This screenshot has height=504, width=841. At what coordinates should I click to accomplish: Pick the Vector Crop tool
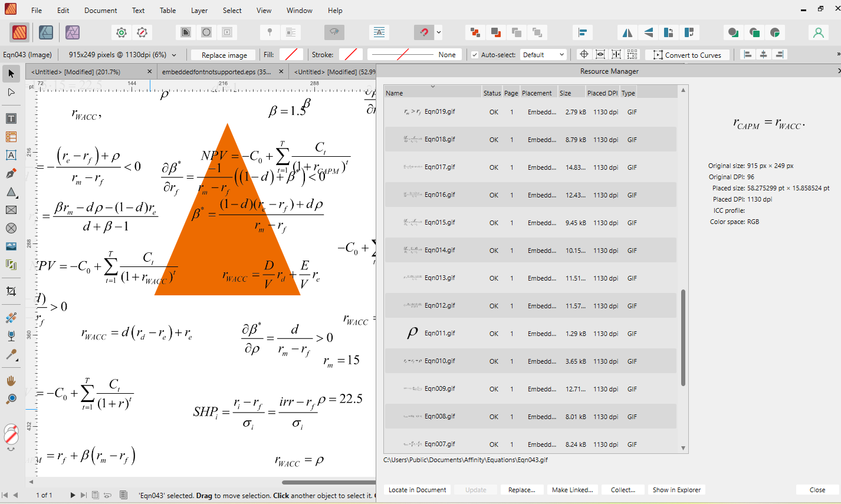(11, 291)
